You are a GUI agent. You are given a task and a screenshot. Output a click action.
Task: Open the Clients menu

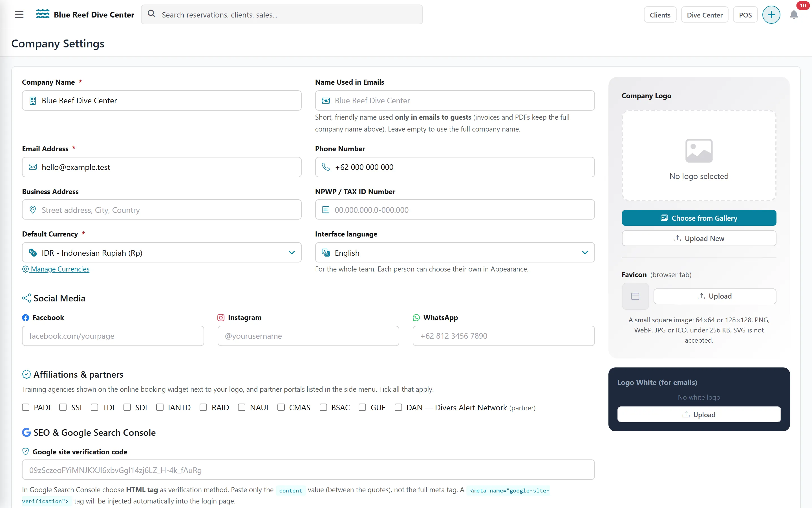660,15
